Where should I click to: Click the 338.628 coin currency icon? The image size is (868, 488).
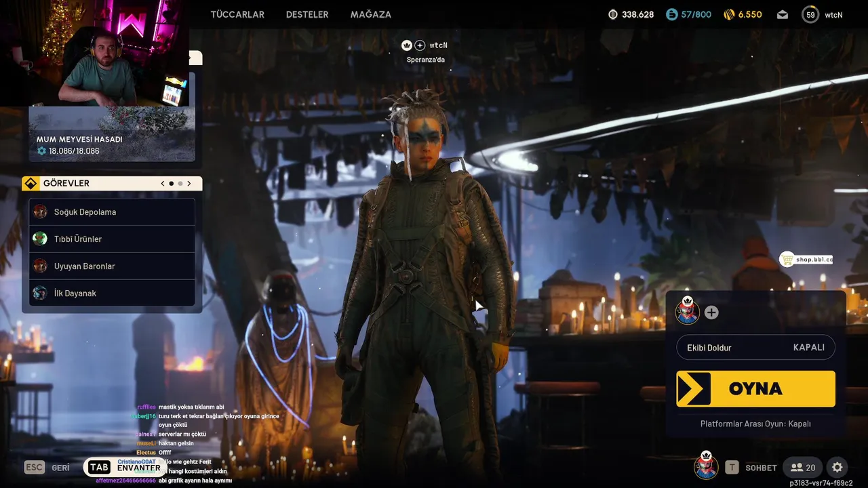click(613, 14)
